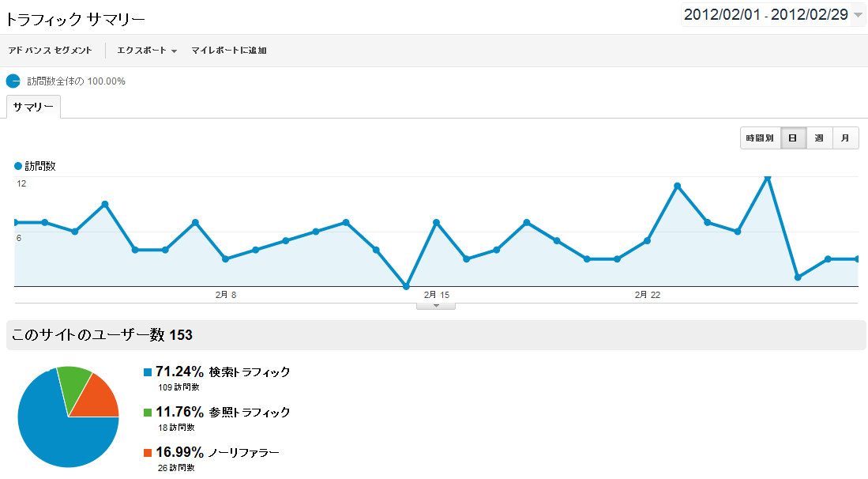Viewport: 868px width, 479px height.
Task: Expand the エクスポート export dropdown
Action: (147, 51)
